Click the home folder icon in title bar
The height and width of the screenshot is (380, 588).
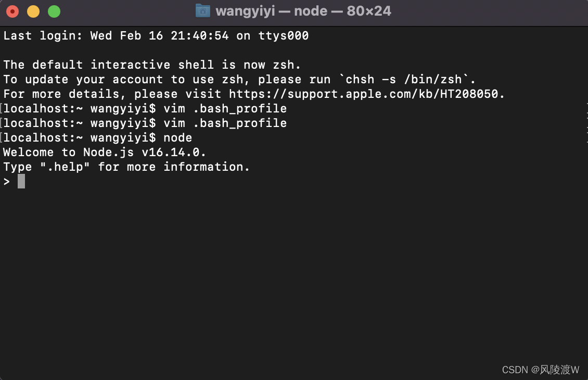coord(203,11)
